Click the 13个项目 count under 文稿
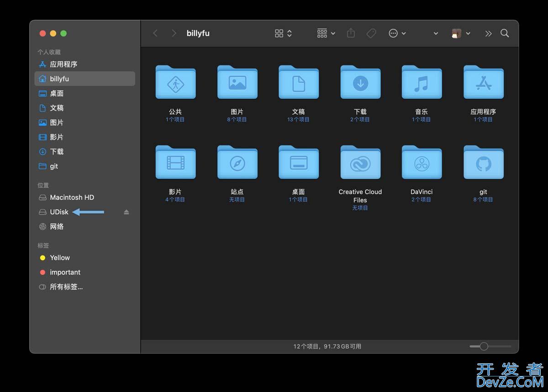The width and height of the screenshot is (548, 392). (299, 120)
